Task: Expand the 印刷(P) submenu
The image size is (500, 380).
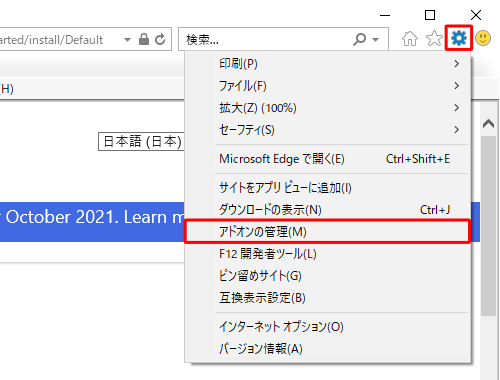Action: (327, 64)
